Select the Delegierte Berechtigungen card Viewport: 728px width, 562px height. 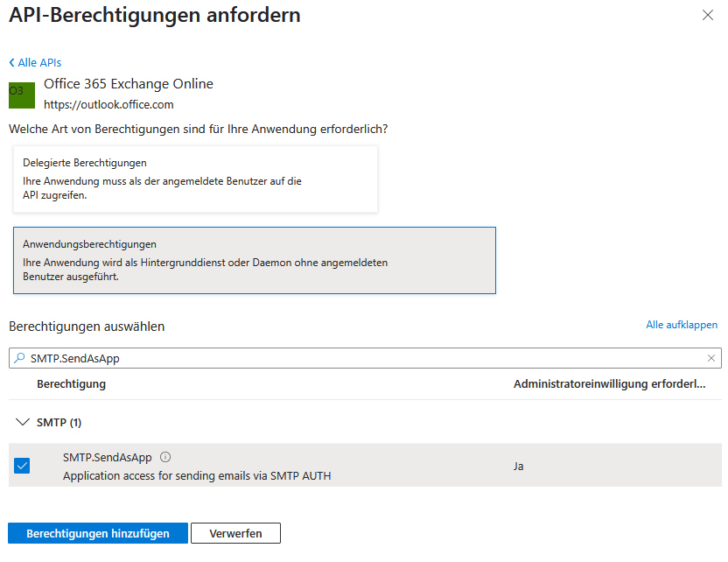pyautogui.click(x=195, y=179)
